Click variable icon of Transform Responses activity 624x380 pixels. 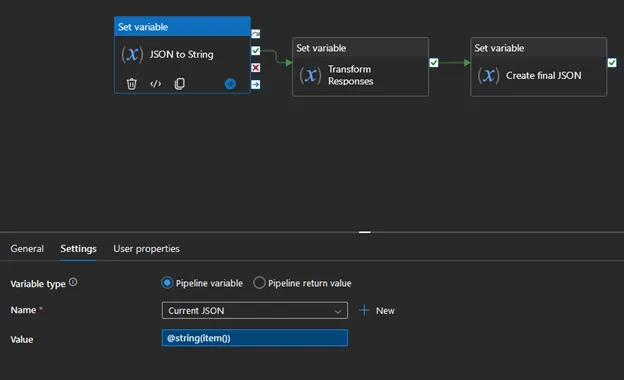point(310,75)
